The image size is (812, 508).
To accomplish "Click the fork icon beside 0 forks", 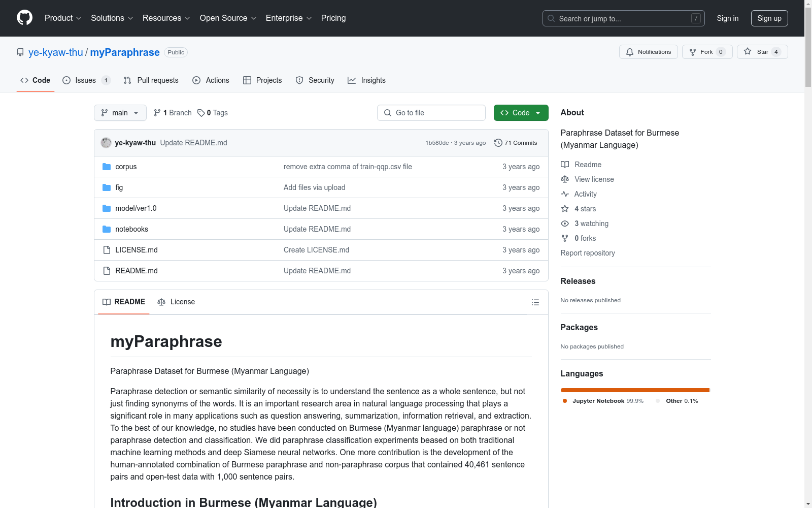I will tap(565, 238).
